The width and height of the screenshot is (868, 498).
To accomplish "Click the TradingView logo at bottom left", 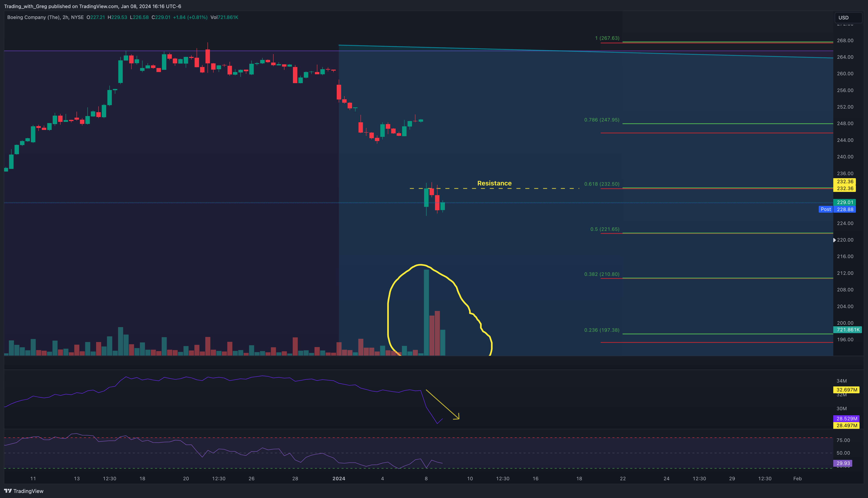I will click(24, 491).
